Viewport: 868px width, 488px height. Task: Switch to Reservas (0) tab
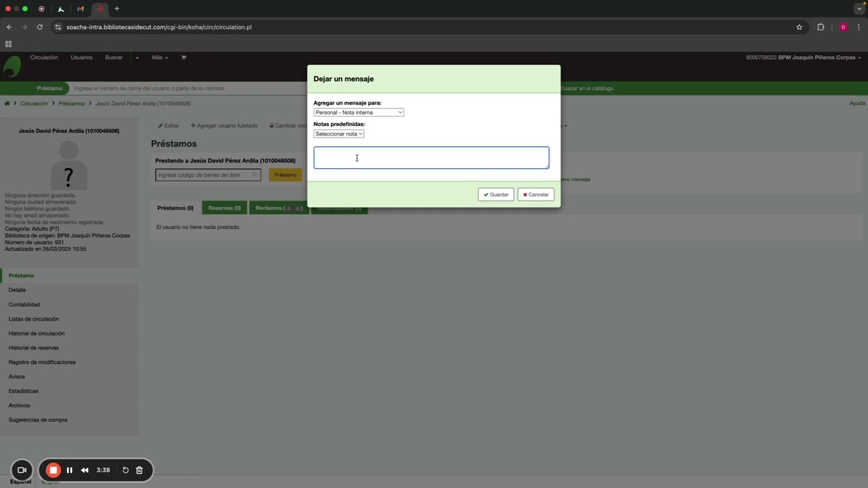[224, 208]
